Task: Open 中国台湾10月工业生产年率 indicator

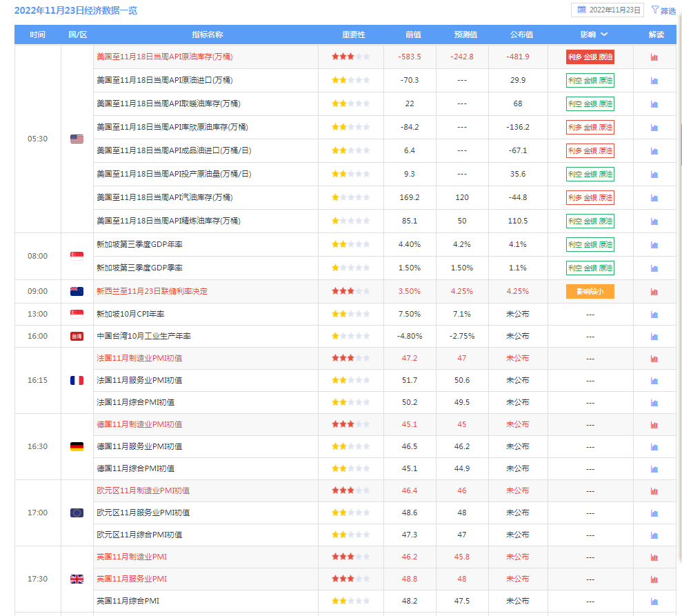Action: pyautogui.click(x=143, y=336)
